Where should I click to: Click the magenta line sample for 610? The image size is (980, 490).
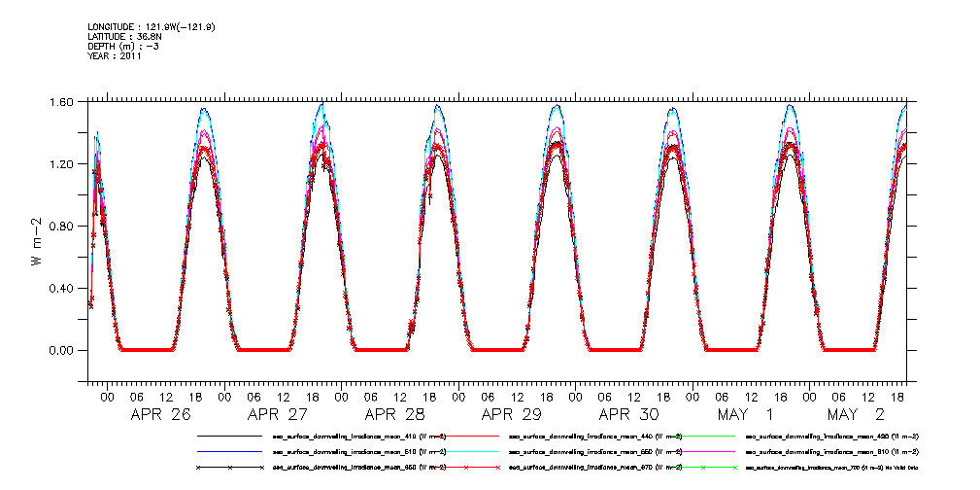tap(703, 451)
